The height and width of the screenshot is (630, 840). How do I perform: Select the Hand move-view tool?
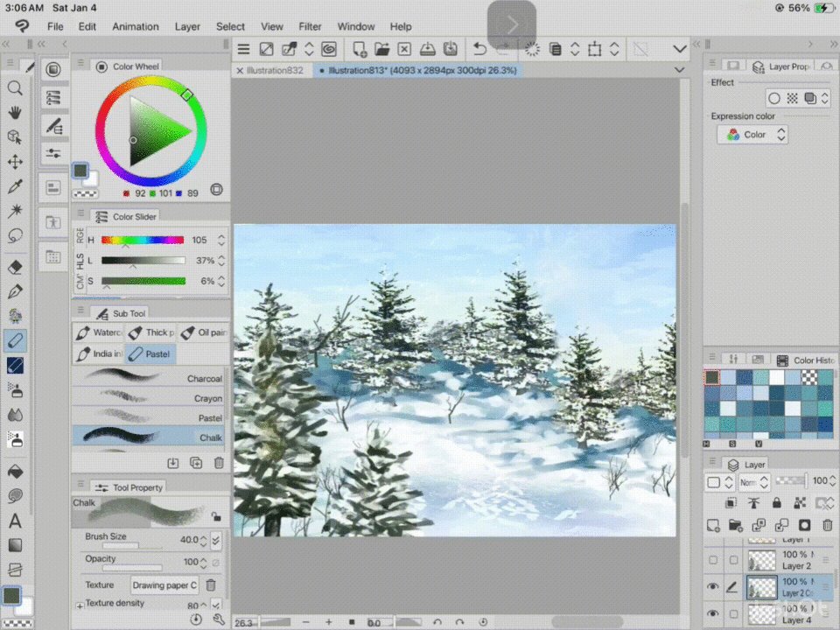click(15, 113)
